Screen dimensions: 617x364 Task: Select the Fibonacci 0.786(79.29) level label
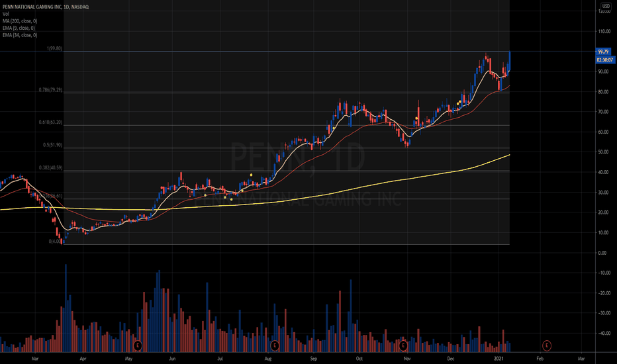50,90
